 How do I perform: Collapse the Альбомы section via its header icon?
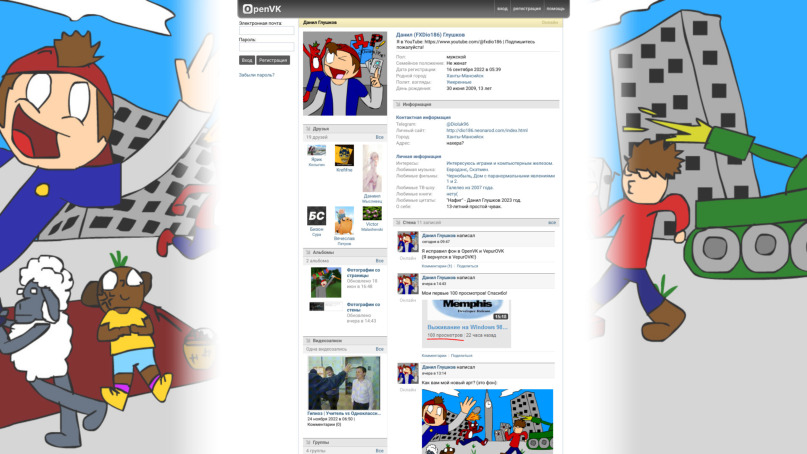(x=308, y=253)
